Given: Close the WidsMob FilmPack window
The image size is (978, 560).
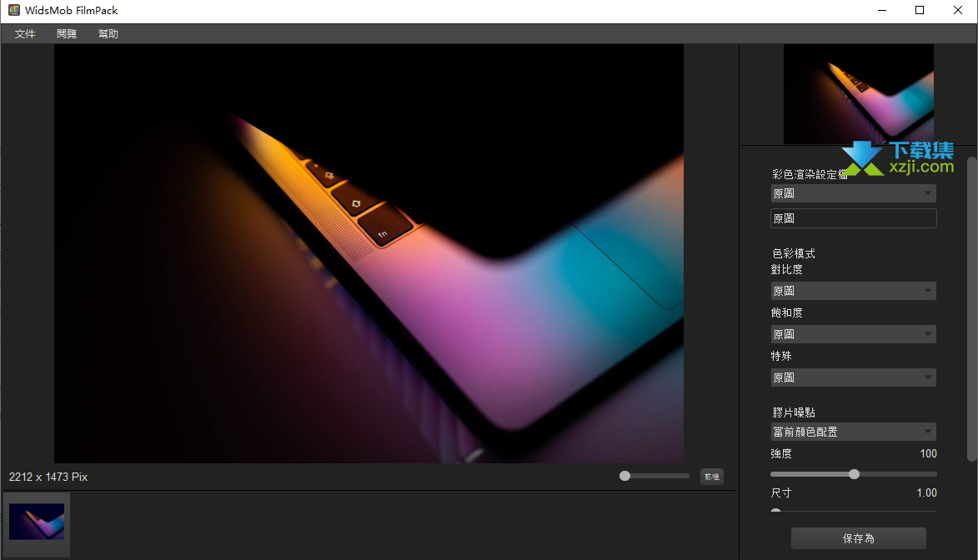Looking at the screenshot, I should pyautogui.click(x=958, y=10).
